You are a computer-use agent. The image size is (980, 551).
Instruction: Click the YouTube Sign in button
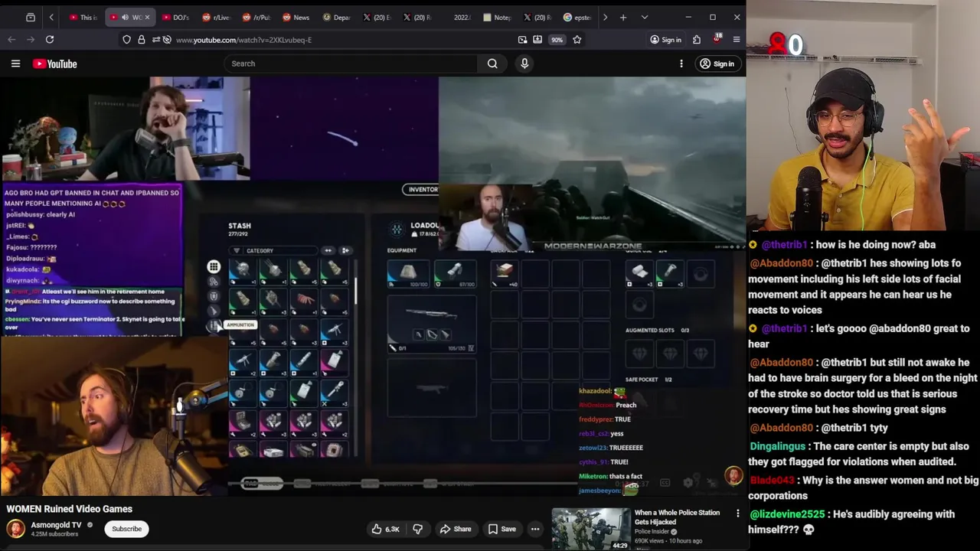point(717,64)
